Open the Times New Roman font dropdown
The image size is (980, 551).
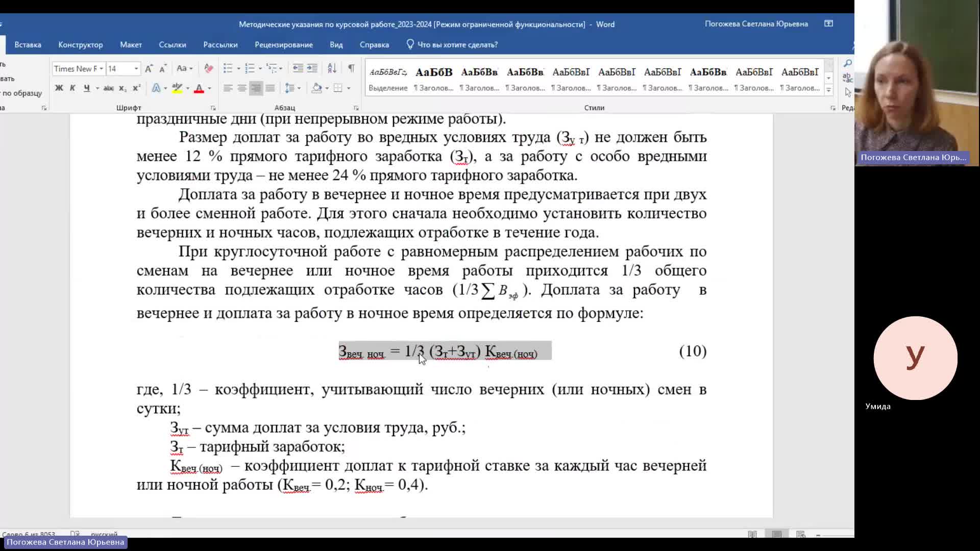point(101,68)
